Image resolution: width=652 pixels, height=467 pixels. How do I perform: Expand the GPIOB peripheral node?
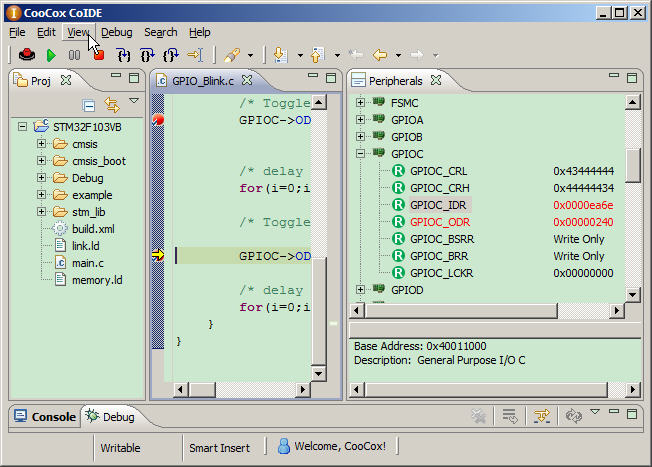(x=361, y=136)
